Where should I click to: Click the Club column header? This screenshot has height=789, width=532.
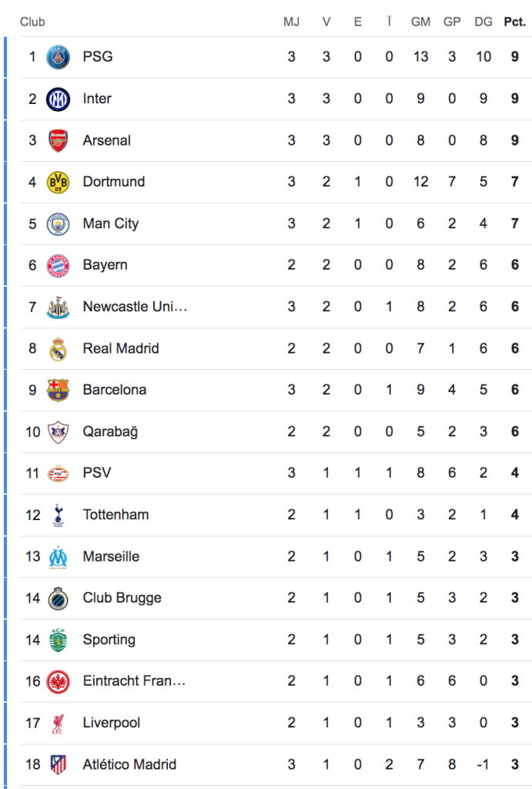pyautogui.click(x=32, y=22)
